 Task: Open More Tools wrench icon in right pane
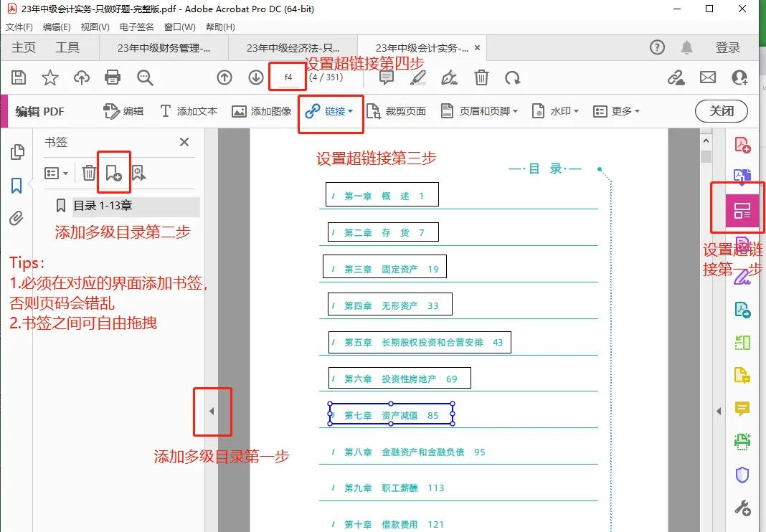[x=742, y=508]
